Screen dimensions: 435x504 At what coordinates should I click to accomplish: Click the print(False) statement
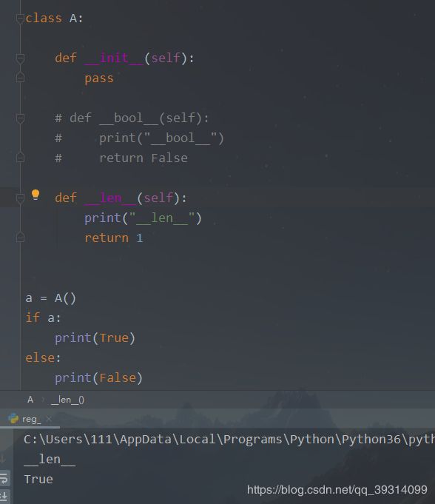tap(98, 378)
